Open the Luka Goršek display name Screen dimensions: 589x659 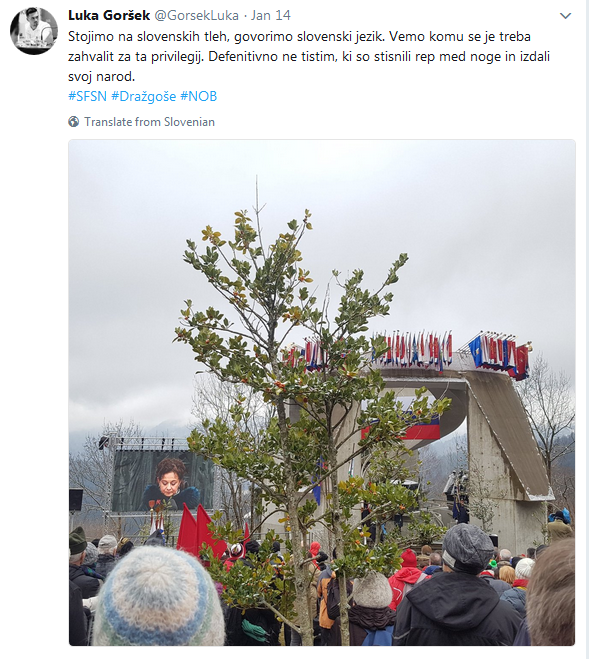point(109,16)
